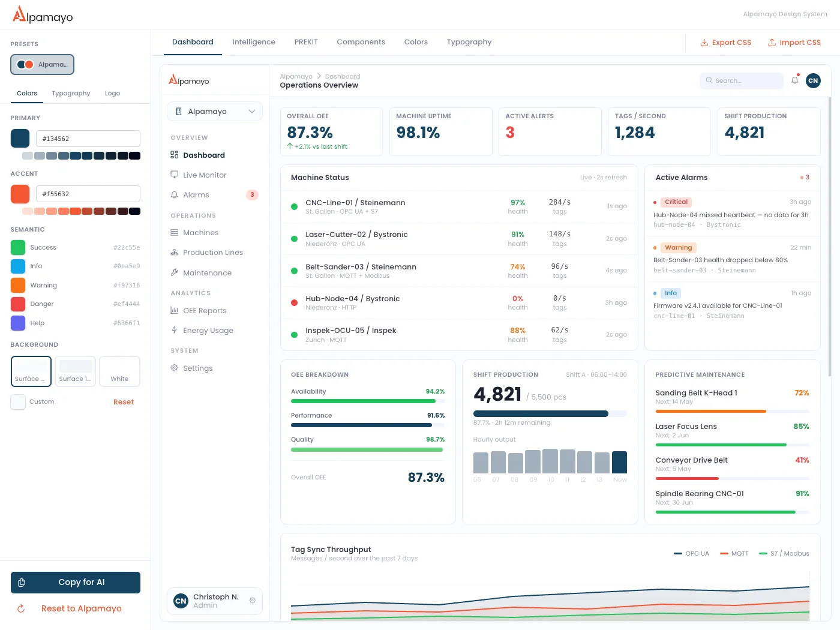Click the Maintenance wrench icon
840x630 pixels.
pos(175,272)
